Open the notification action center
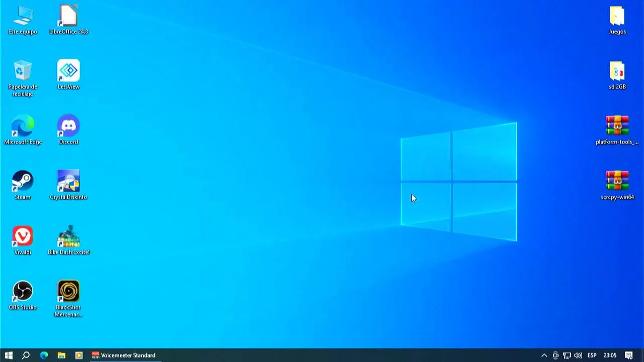 [x=628, y=355]
